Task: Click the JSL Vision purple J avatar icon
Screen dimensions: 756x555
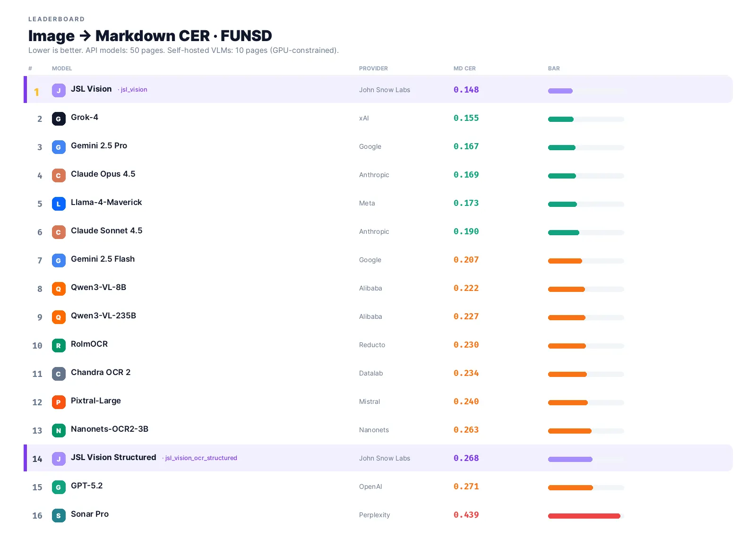Action: (59, 90)
